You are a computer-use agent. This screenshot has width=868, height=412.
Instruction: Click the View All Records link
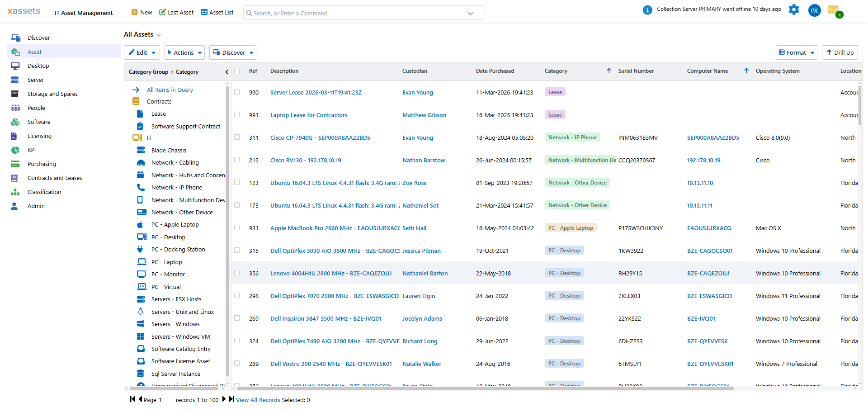pos(258,400)
